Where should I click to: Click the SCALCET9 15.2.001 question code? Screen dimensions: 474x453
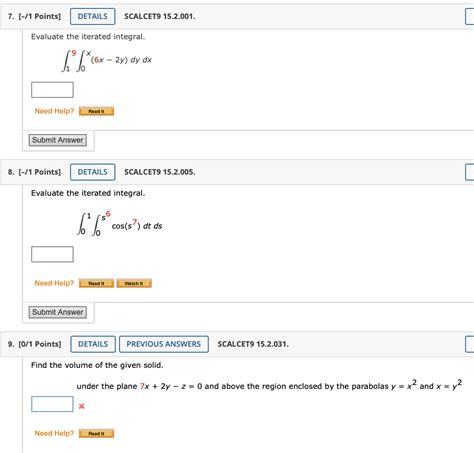pyautogui.click(x=160, y=16)
